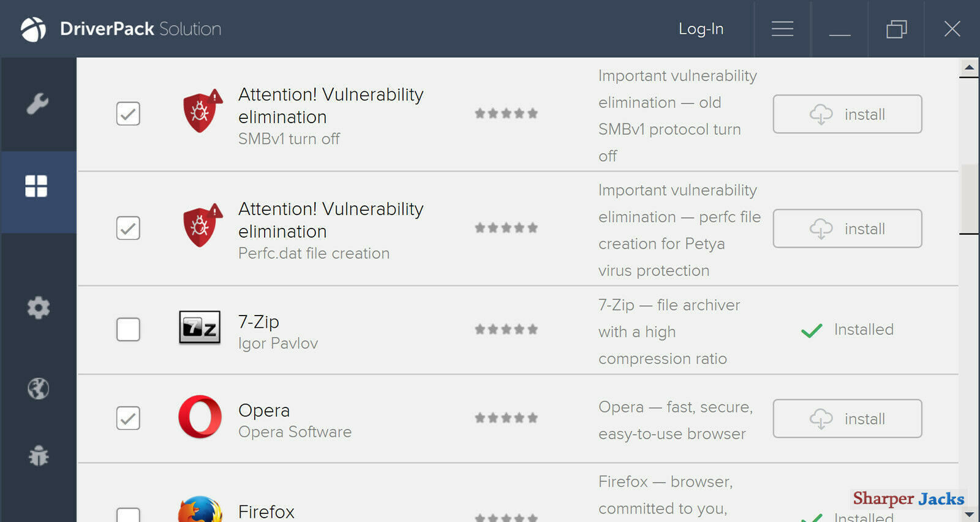Viewport: 980px width, 522px height.
Task: Open the hamburger menu in title bar
Action: coord(782,29)
